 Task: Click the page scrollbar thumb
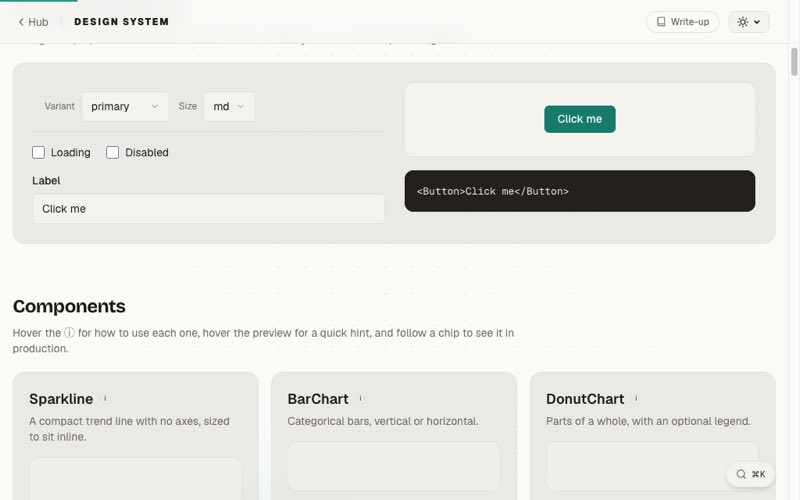[x=794, y=62]
